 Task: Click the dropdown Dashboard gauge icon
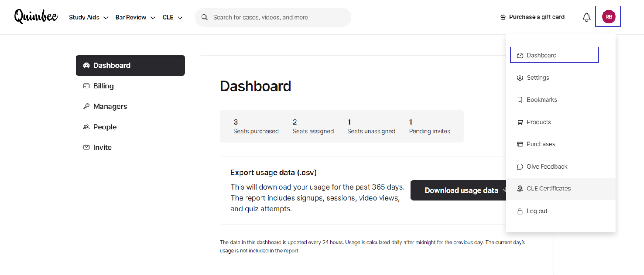(520, 56)
